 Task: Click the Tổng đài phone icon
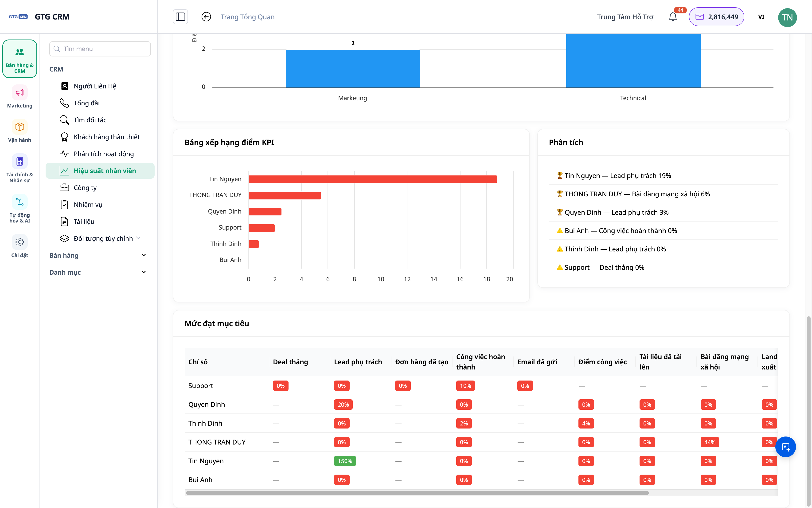tap(64, 103)
